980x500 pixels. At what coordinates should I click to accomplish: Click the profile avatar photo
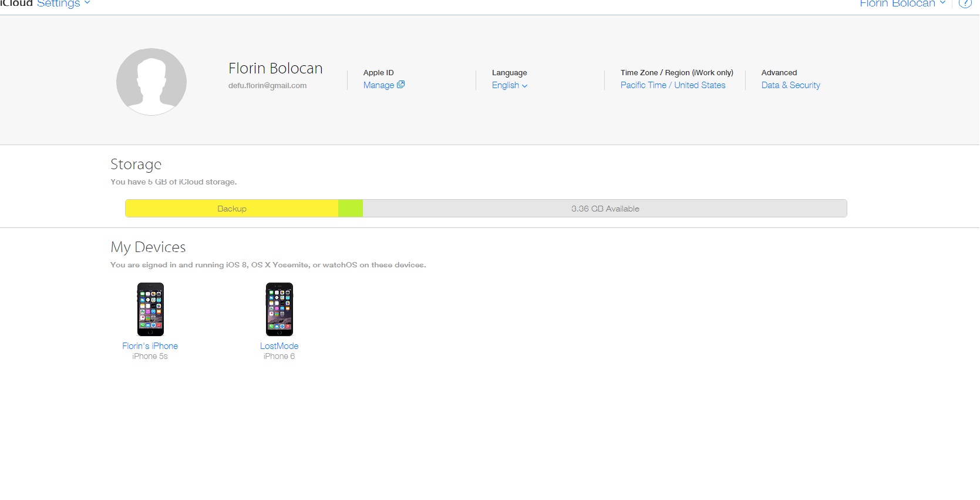(x=151, y=82)
